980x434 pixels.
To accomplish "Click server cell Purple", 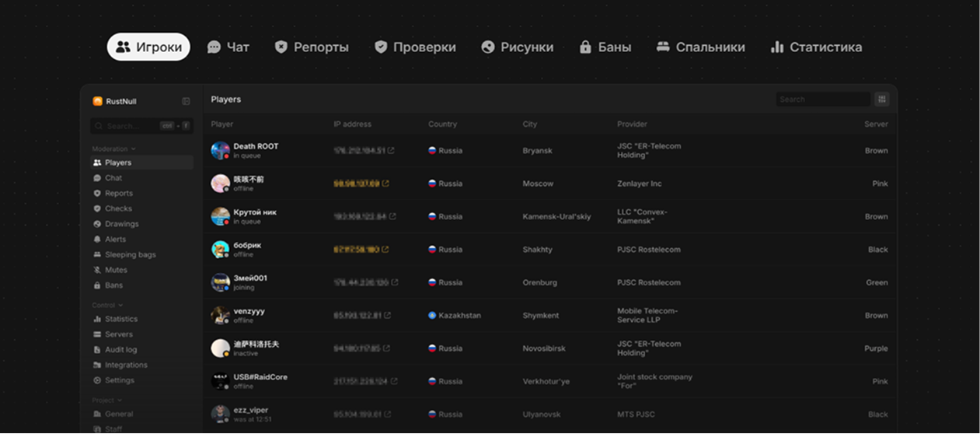I will pos(876,348).
